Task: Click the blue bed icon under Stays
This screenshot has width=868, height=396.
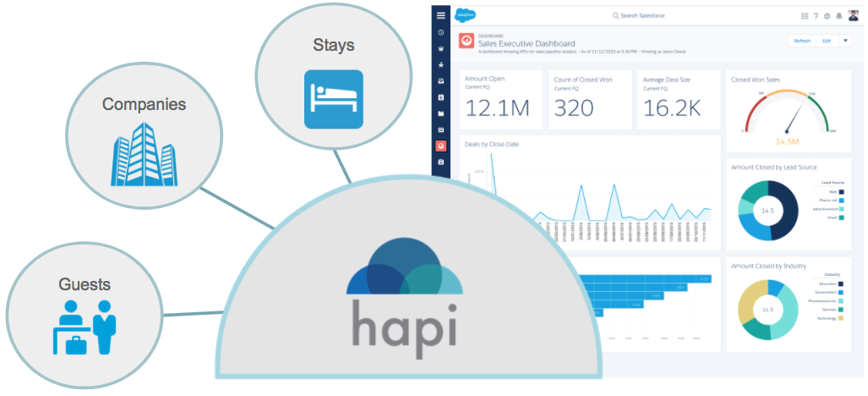Action: 334,99
